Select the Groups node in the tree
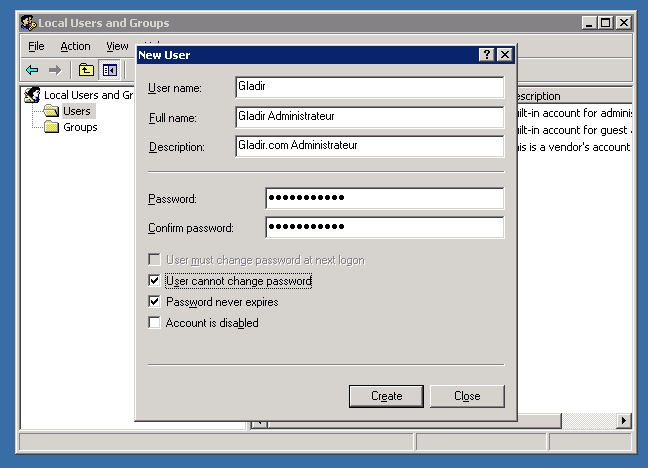This screenshot has height=468, width=648. coord(80,127)
